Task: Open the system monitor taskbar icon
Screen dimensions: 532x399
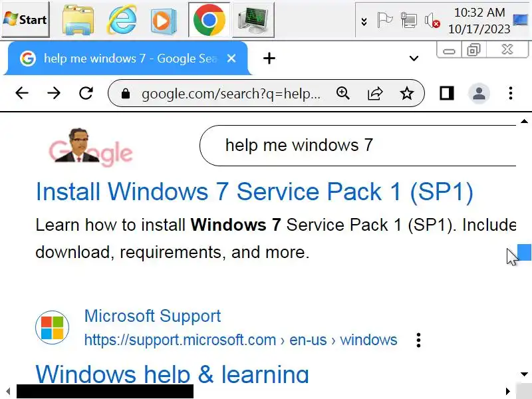Action: [x=253, y=21]
